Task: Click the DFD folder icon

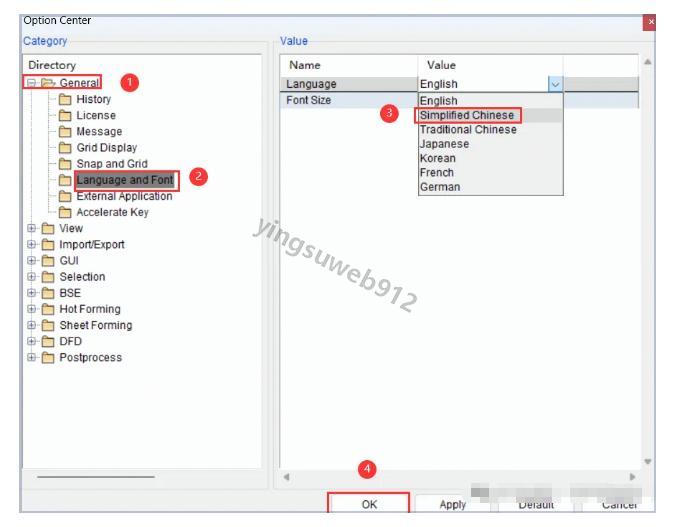Action: (x=48, y=341)
